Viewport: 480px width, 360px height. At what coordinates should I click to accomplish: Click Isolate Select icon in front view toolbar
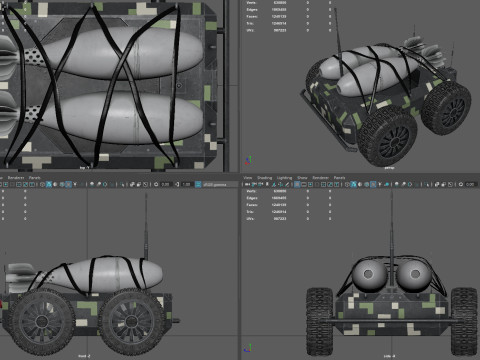(x=122, y=184)
